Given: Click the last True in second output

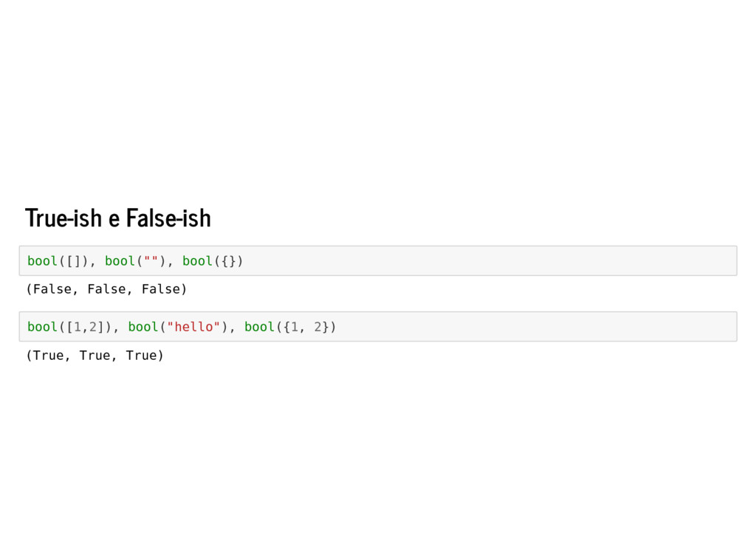Looking at the screenshot, I should point(141,356).
